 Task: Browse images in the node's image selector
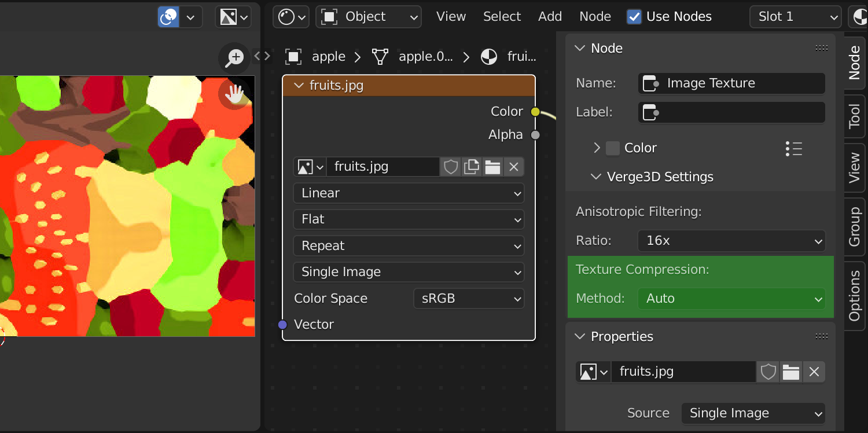310,167
